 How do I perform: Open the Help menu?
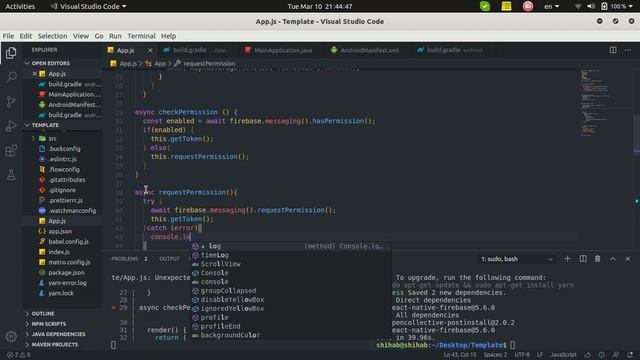(x=168, y=36)
